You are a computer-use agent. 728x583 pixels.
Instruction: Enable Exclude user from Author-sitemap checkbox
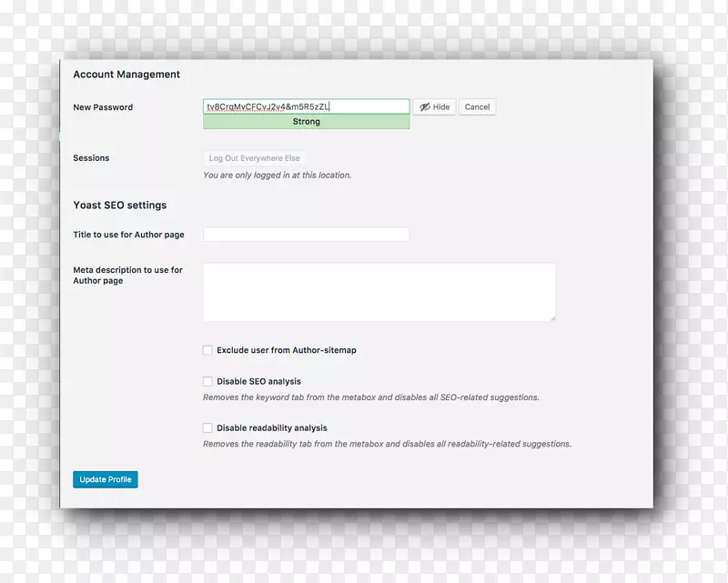207,350
